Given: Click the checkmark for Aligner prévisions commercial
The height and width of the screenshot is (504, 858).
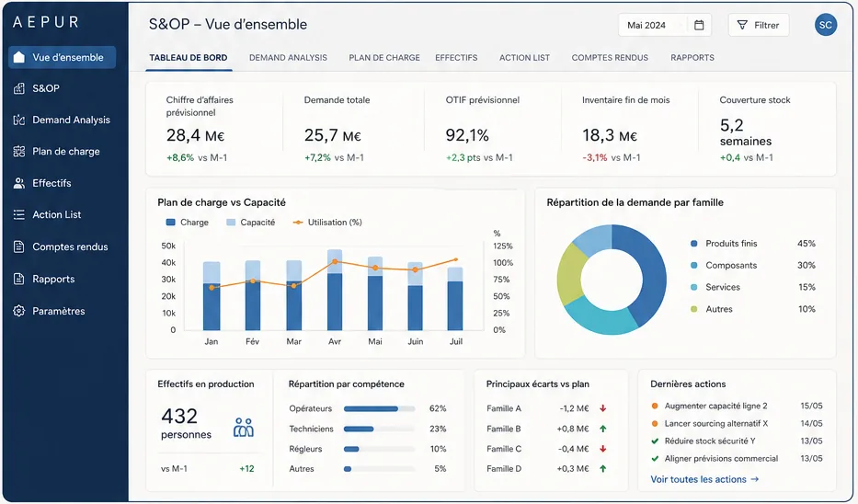Looking at the screenshot, I should click(x=655, y=459).
